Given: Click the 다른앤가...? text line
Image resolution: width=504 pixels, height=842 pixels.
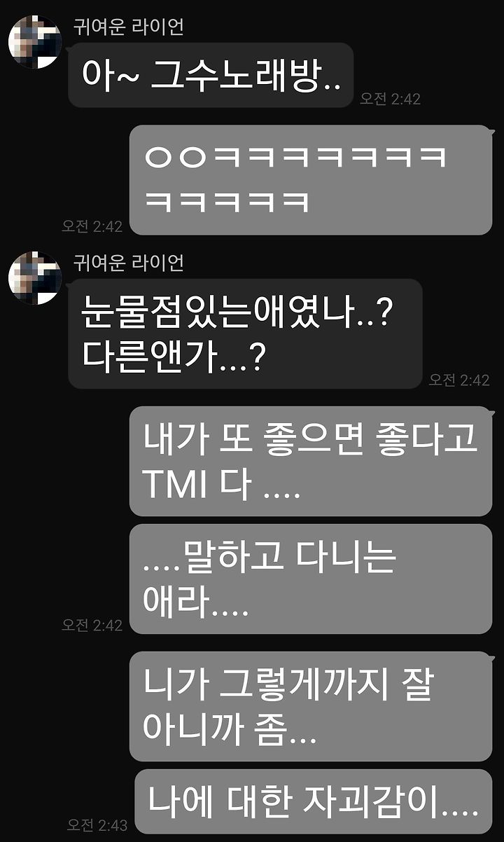Looking at the screenshot, I should click(x=173, y=357).
